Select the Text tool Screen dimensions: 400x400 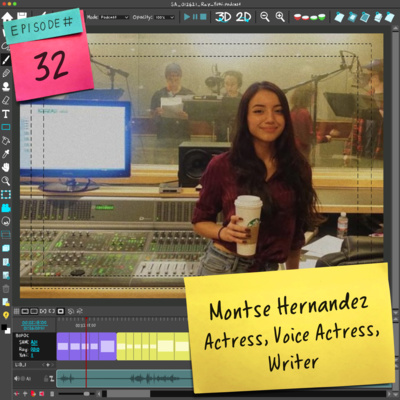[x=6, y=114]
